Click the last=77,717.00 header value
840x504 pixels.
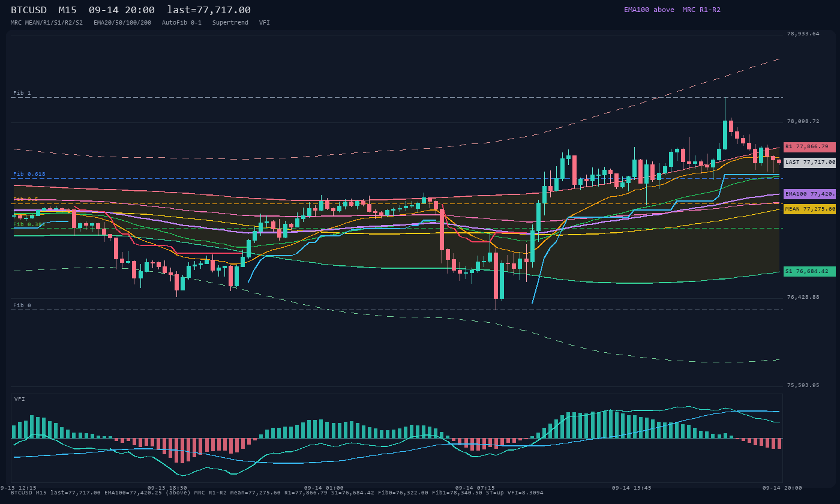[209, 10]
